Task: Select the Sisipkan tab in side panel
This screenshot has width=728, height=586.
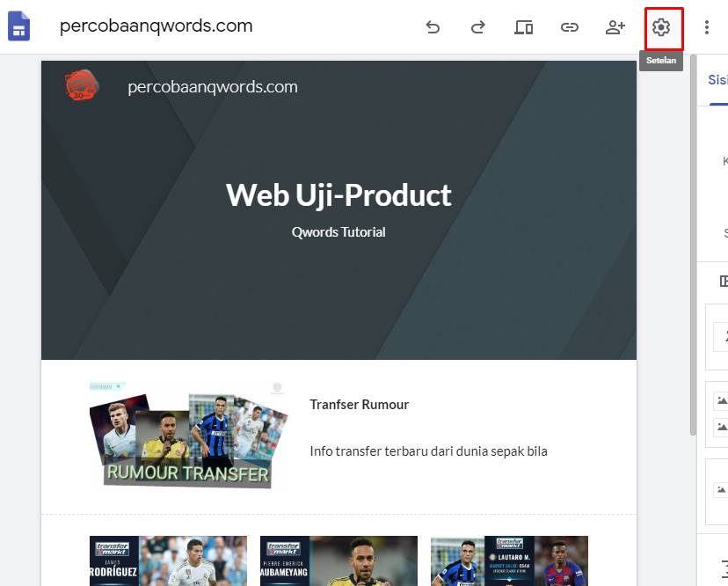Action: pos(717,80)
